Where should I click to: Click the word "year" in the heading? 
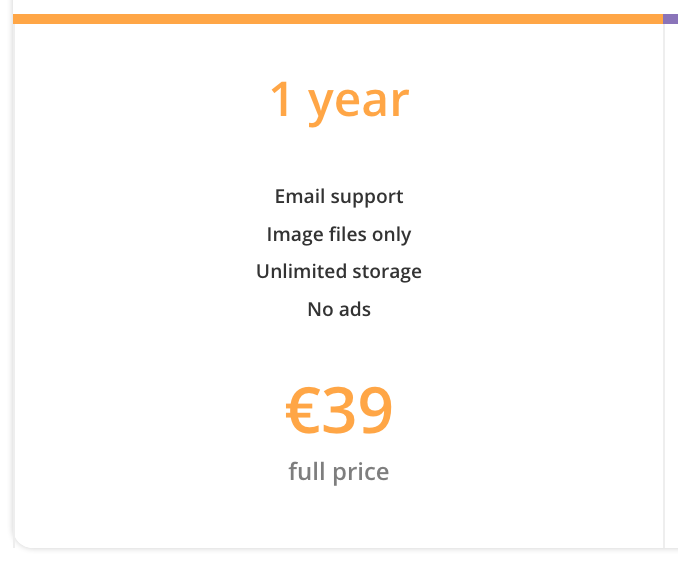click(x=358, y=104)
